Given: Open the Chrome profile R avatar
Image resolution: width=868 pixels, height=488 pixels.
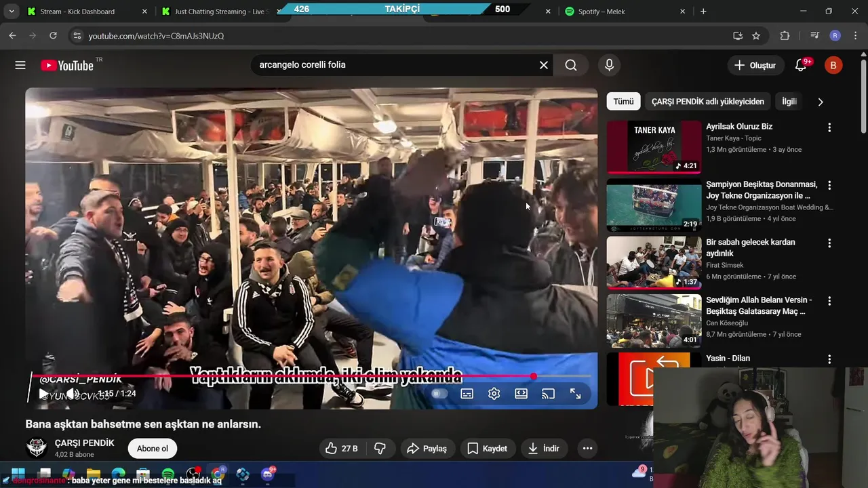Looking at the screenshot, I should [835, 36].
